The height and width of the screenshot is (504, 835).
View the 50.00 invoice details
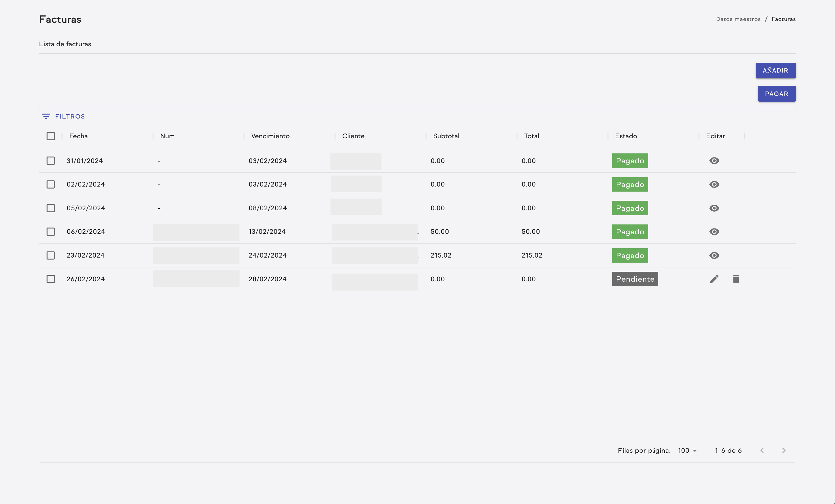[x=714, y=232]
